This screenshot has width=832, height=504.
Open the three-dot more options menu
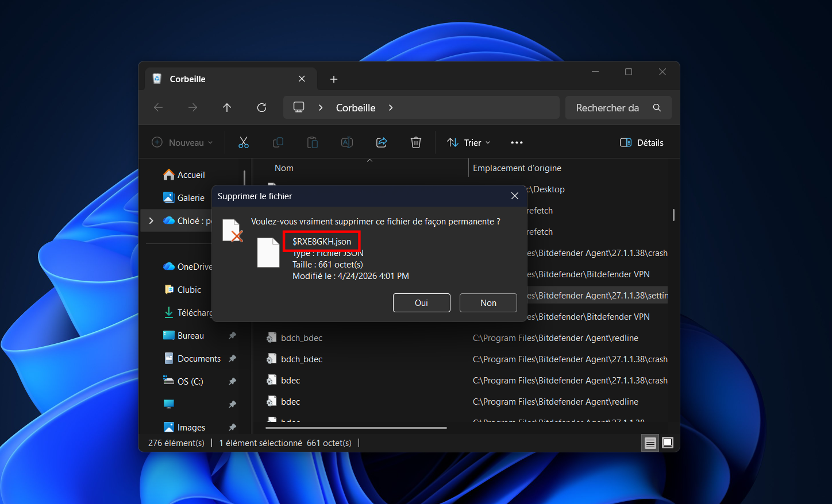pyautogui.click(x=517, y=142)
